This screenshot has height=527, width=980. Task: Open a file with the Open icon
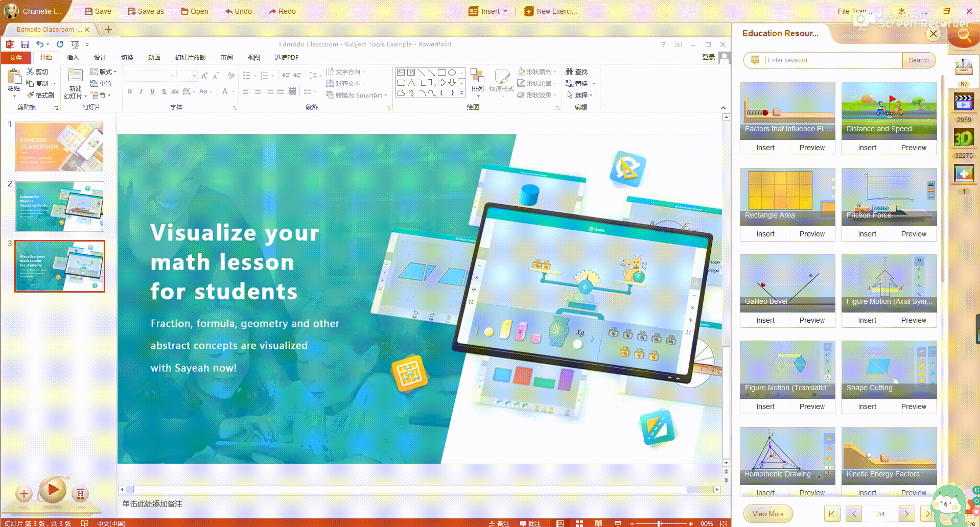pyautogui.click(x=194, y=11)
